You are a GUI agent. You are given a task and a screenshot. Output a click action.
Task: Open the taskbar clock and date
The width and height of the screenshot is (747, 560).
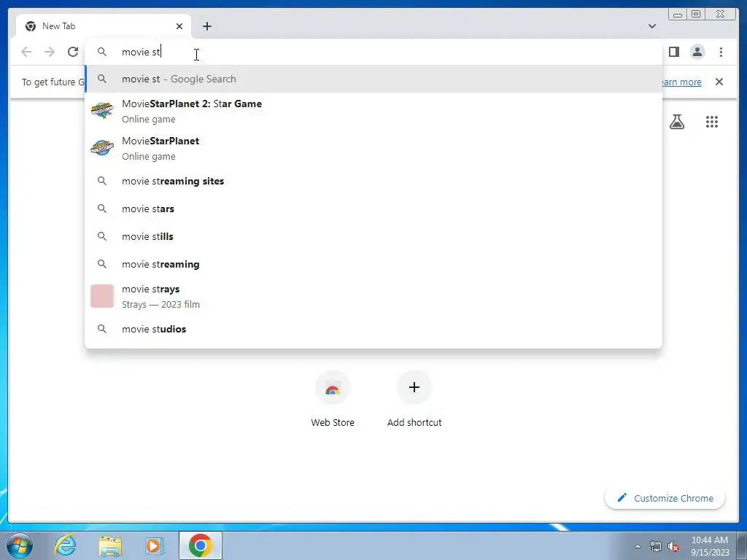[710, 546]
